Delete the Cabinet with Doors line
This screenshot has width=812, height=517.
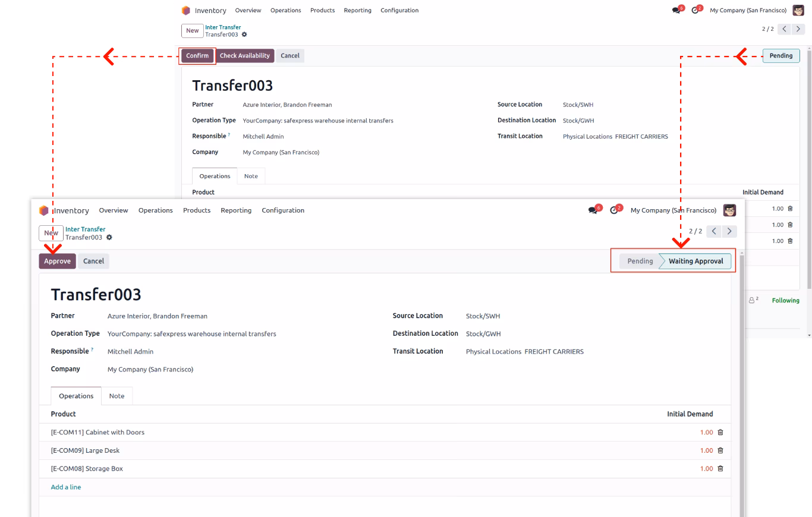720,433
